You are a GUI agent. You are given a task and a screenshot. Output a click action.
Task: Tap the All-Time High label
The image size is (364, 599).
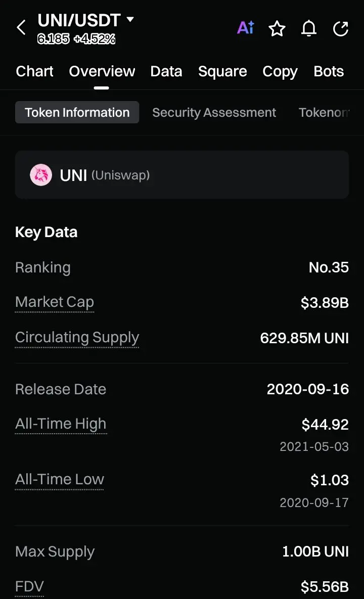(61, 424)
